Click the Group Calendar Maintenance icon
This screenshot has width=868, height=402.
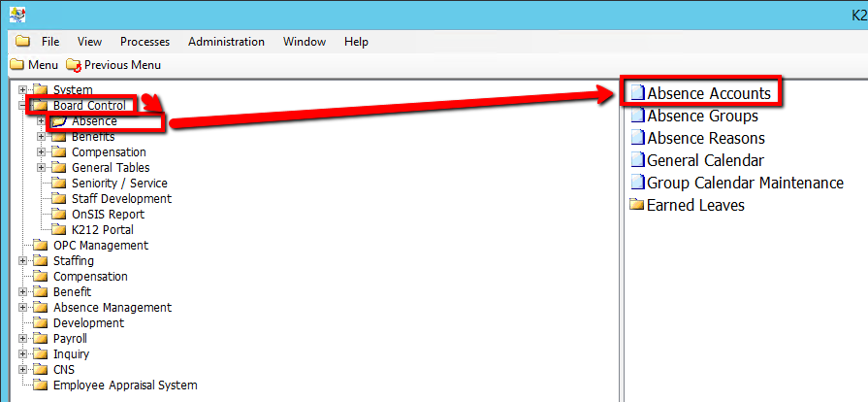(x=637, y=184)
